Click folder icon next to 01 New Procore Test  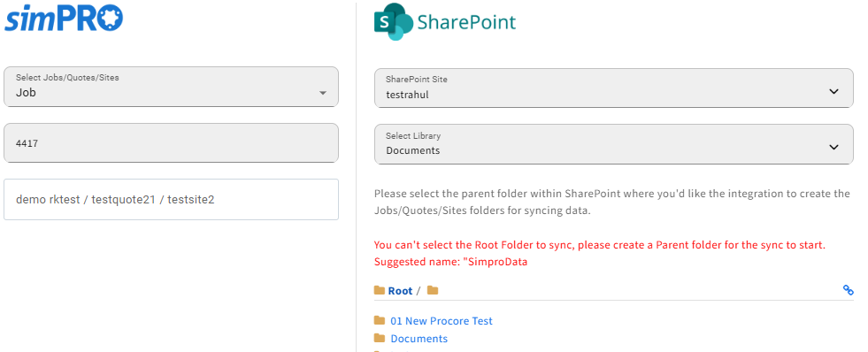pos(380,320)
